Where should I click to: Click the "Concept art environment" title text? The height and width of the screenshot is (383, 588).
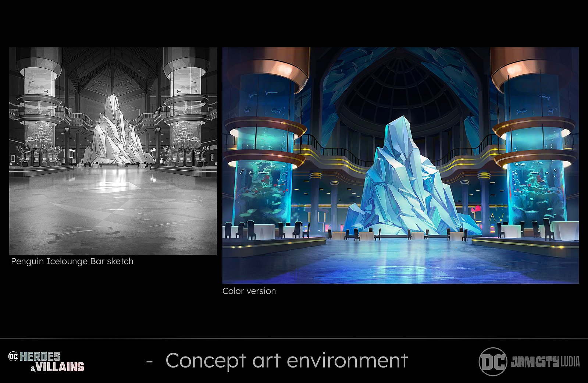[x=287, y=361]
